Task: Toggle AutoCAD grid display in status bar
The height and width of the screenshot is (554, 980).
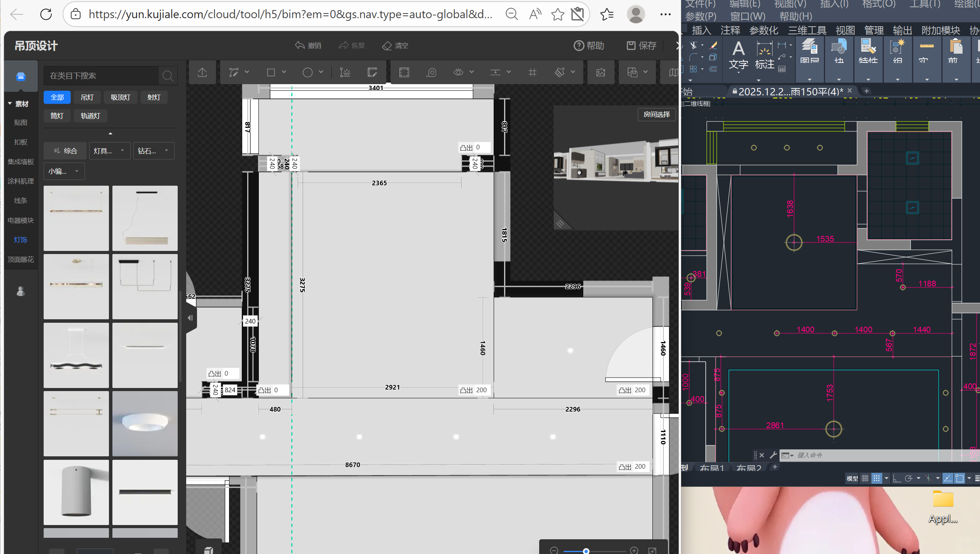Action: tap(865, 478)
